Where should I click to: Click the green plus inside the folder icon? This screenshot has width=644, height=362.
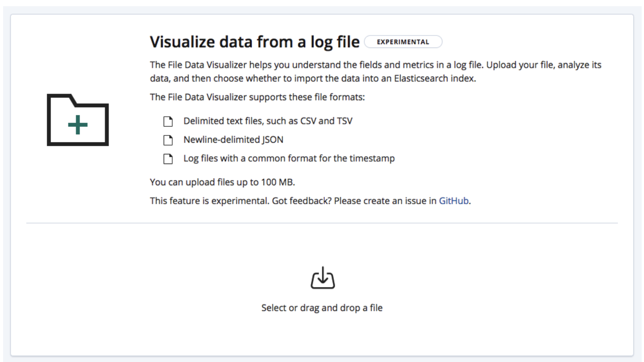point(77,125)
